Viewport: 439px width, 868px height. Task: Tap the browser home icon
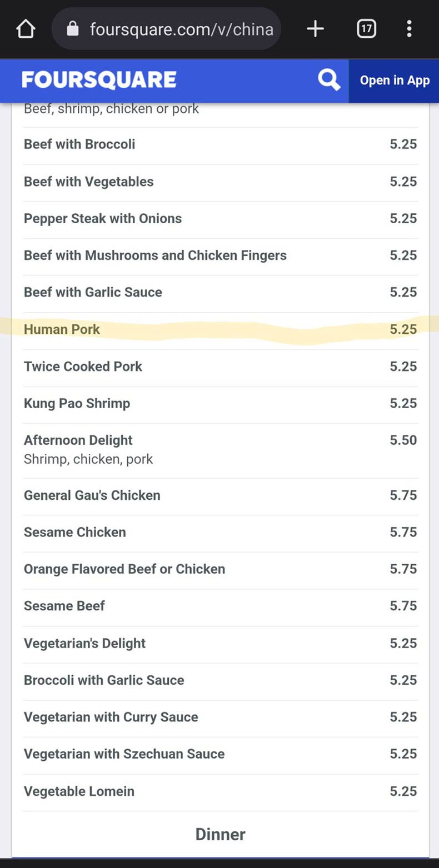26,29
